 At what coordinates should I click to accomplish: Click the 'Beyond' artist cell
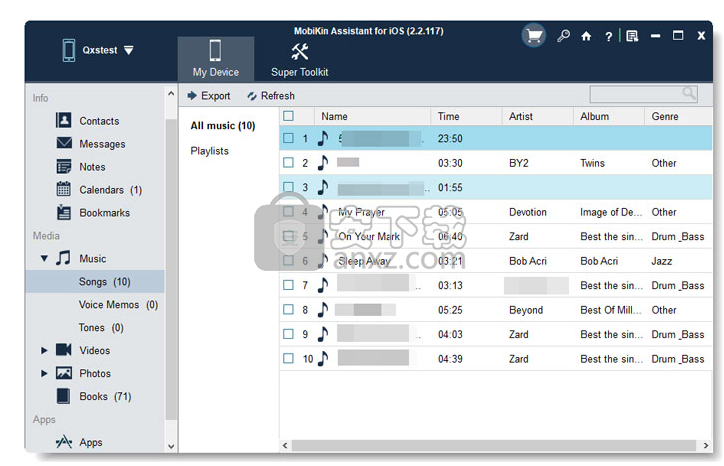point(526,309)
